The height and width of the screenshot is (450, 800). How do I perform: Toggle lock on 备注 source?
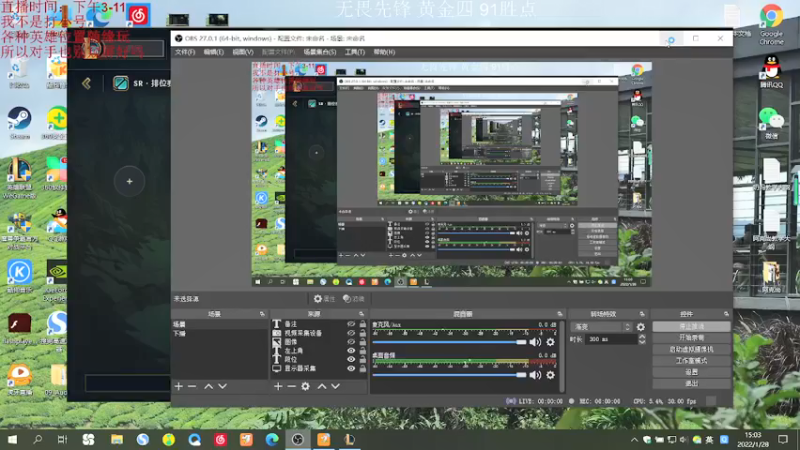pos(362,324)
